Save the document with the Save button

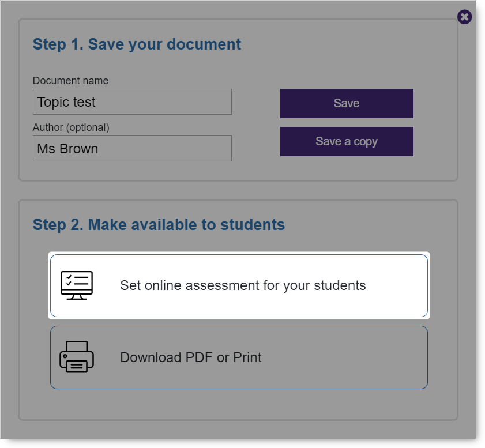(347, 103)
